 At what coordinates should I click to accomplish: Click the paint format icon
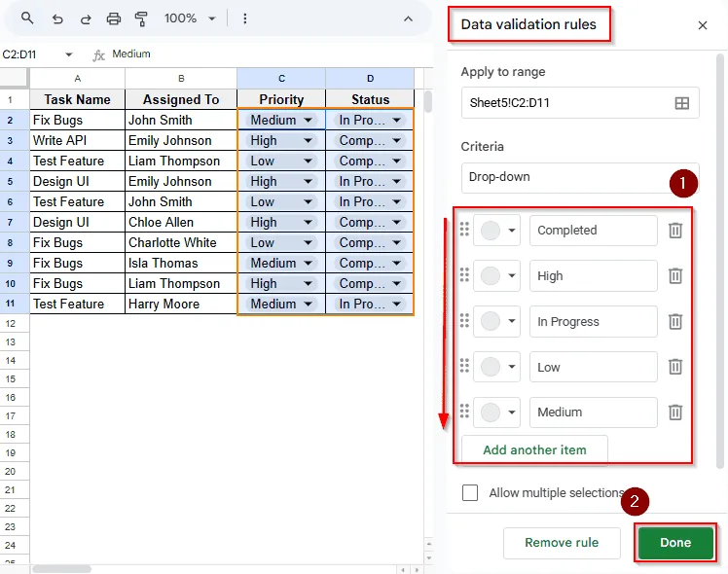point(141,18)
